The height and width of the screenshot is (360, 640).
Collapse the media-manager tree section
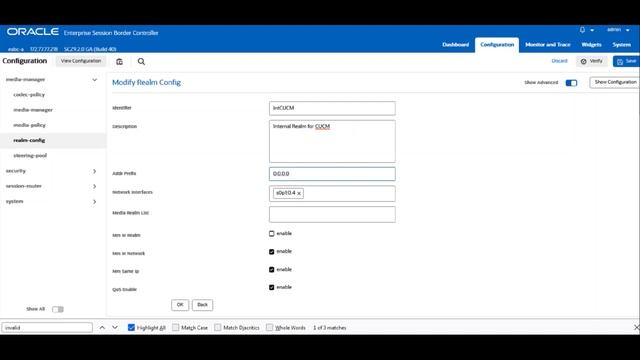click(94, 80)
